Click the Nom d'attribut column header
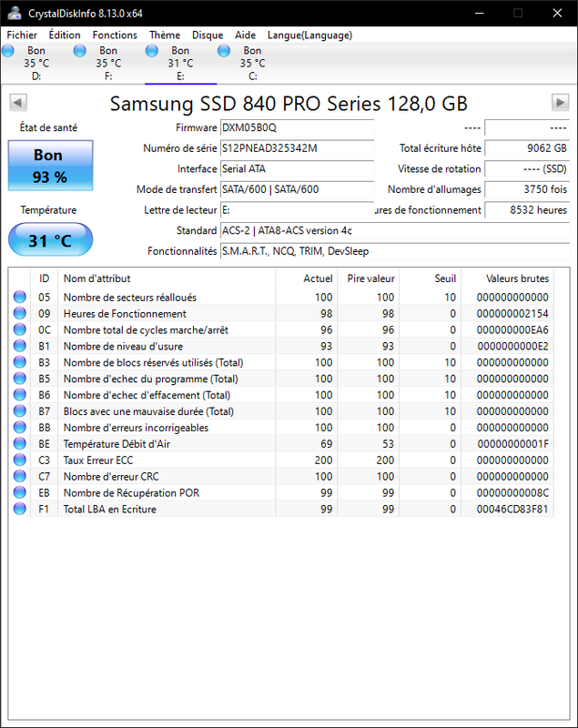Screen dimensions: 578x728 167,278
